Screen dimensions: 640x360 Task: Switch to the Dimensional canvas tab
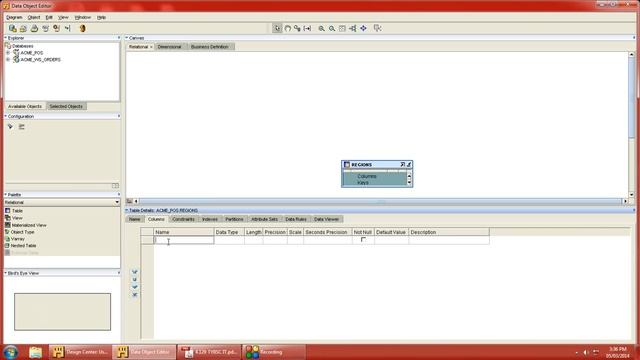169,47
